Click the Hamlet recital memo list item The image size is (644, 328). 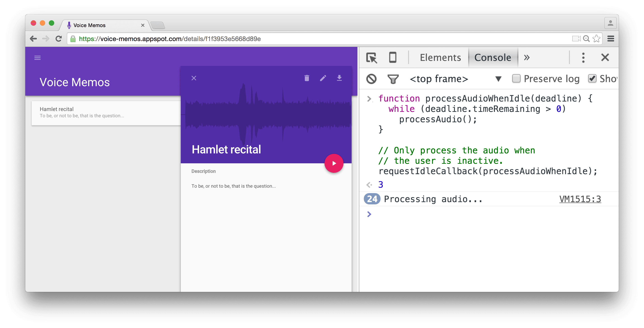[x=103, y=113]
